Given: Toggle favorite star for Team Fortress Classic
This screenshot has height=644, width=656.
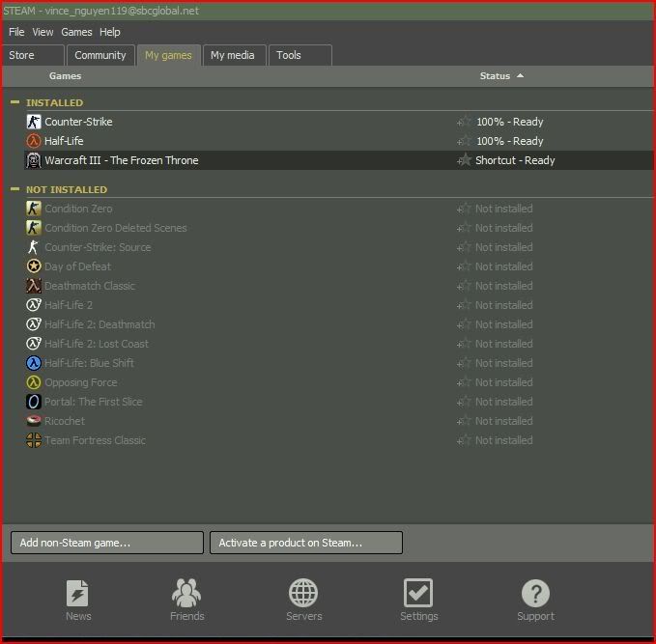Looking at the screenshot, I should (x=464, y=440).
